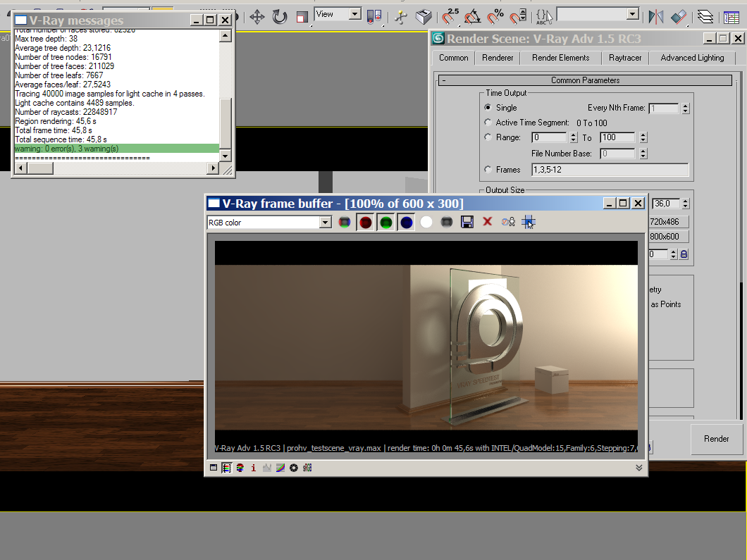Screen dimensions: 747x560
Task: Toggle the 2.5D Snaps magnet icon
Action: click(450, 16)
